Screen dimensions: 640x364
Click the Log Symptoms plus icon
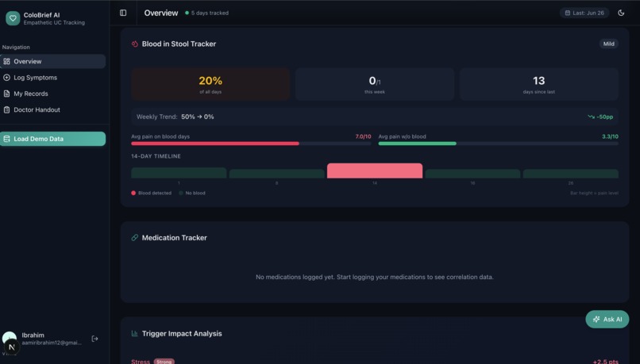point(6,78)
